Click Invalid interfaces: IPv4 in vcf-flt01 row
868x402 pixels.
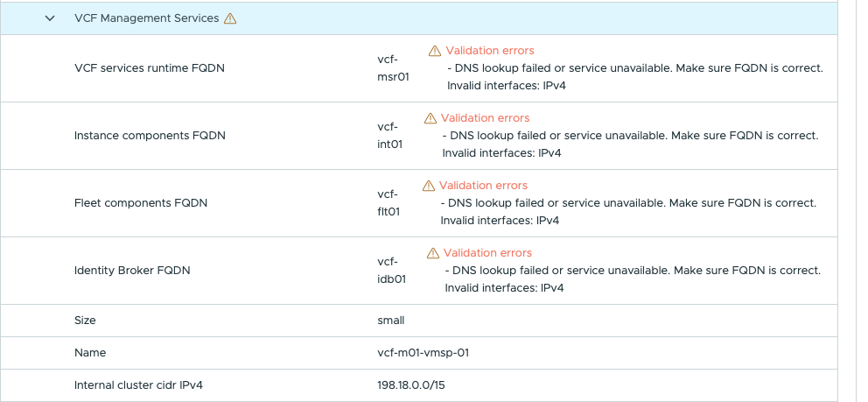500,221
